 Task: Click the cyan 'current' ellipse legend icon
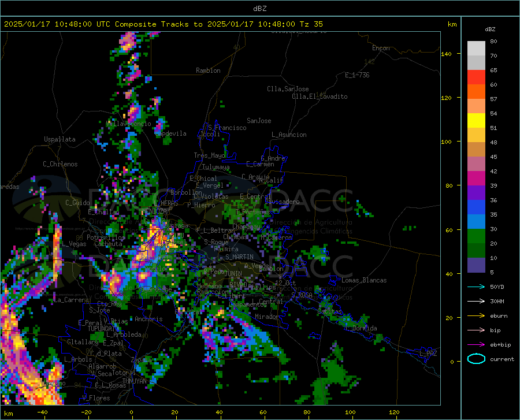pos(476,359)
